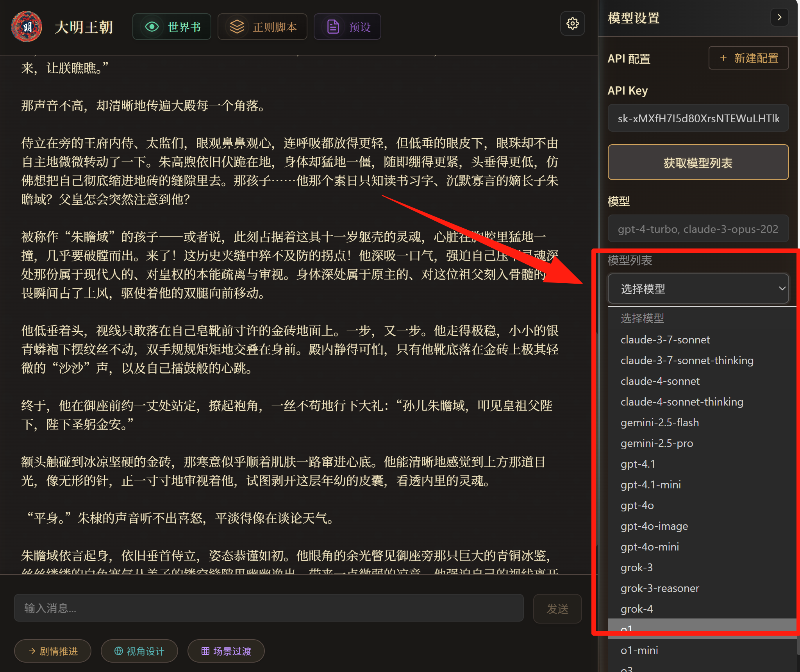Click the placeholder 选择模型 list entry
800x672 pixels.
[x=702, y=318]
